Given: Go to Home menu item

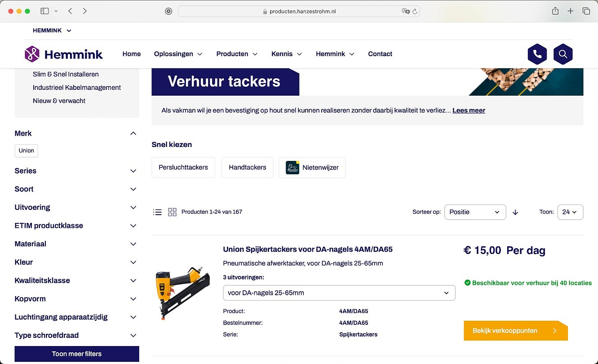Looking at the screenshot, I should [x=132, y=54].
